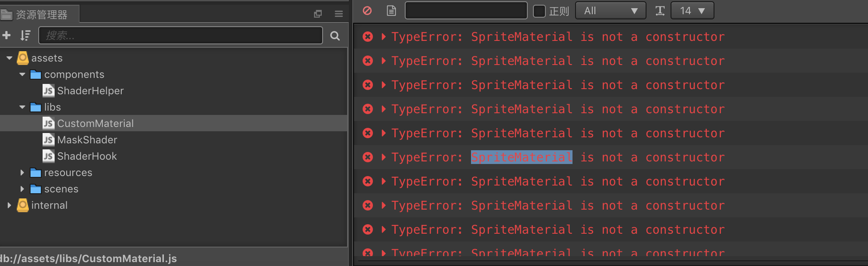Select the ShaderHelper script
The width and height of the screenshot is (868, 266).
tap(90, 91)
